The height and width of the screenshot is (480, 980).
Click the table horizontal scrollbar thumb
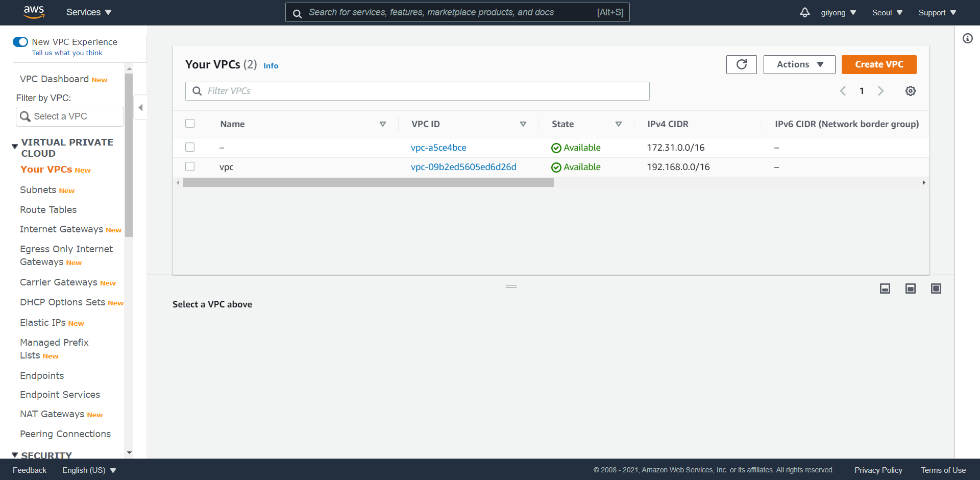(x=368, y=183)
